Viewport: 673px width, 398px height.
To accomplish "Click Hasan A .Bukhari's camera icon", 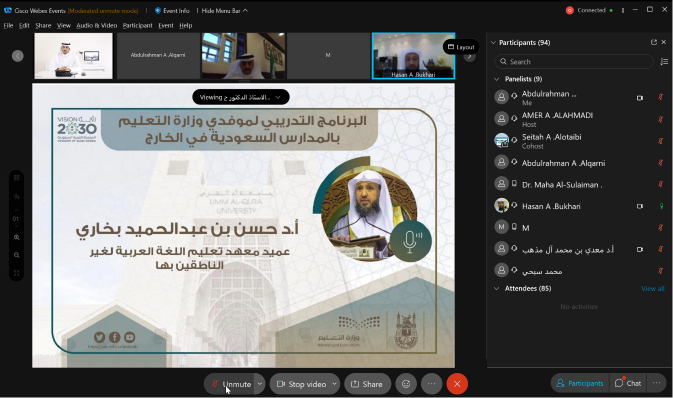I will [640, 206].
